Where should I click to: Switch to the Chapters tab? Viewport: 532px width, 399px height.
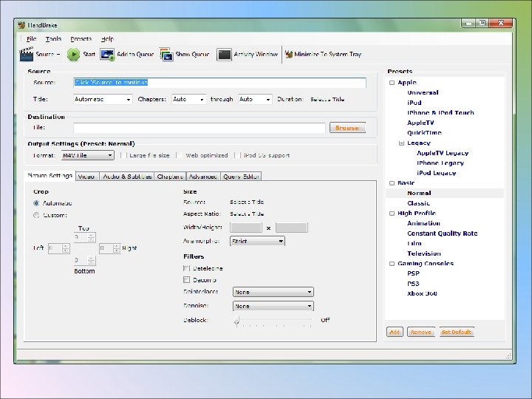point(170,177)
